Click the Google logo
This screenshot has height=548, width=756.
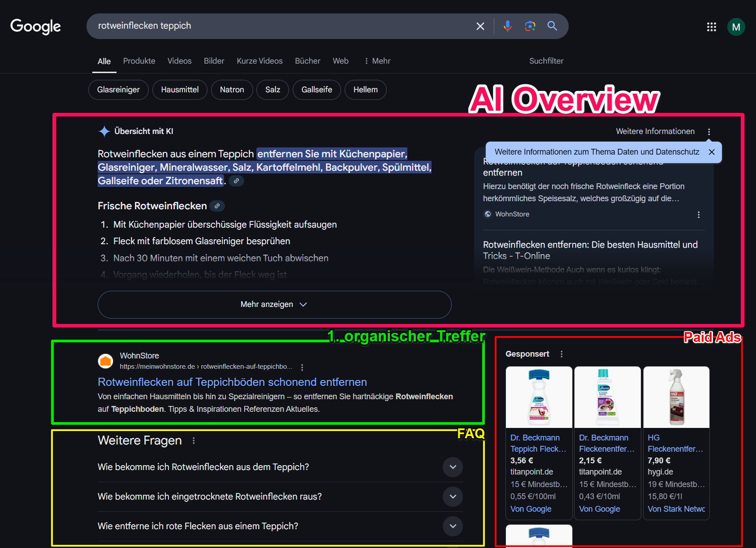35,26
